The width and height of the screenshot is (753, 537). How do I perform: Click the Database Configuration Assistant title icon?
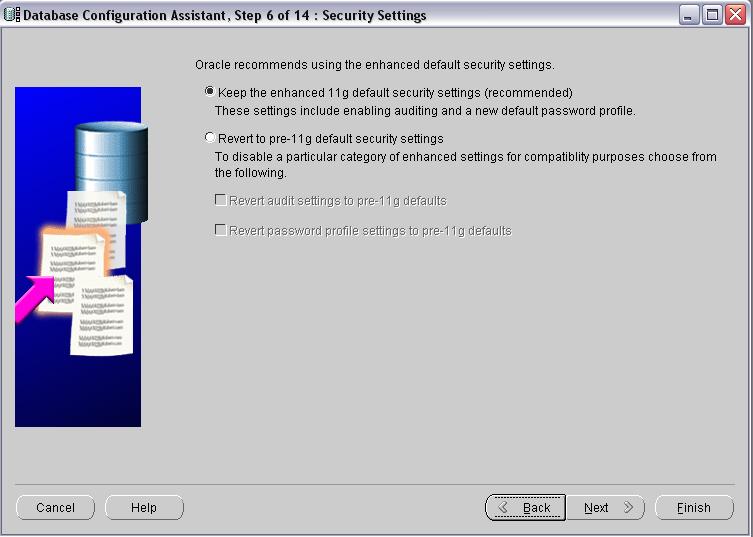point(12,15)
